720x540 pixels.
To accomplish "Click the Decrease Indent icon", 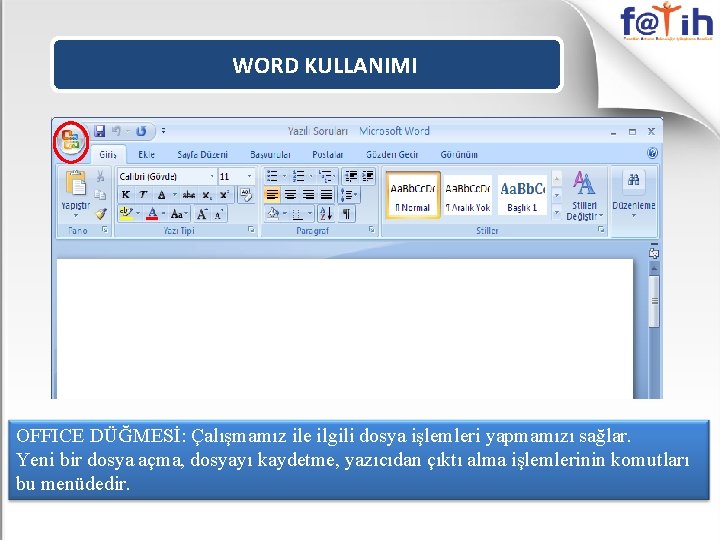I will click(351, 176).
